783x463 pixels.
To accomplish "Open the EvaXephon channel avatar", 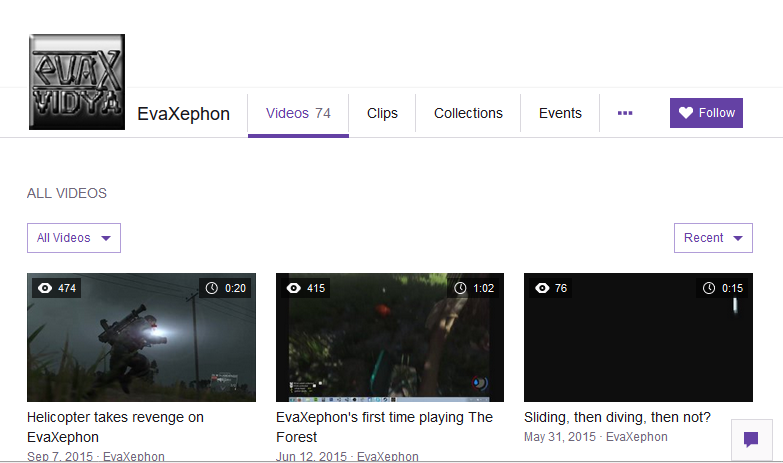I will coord(77,82).
